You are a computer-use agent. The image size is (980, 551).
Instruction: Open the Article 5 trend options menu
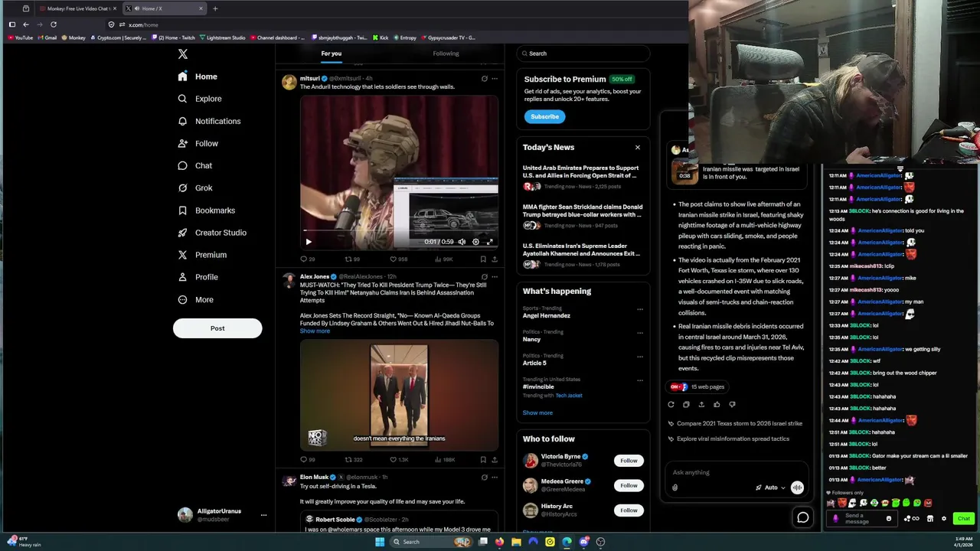point(640,357)
